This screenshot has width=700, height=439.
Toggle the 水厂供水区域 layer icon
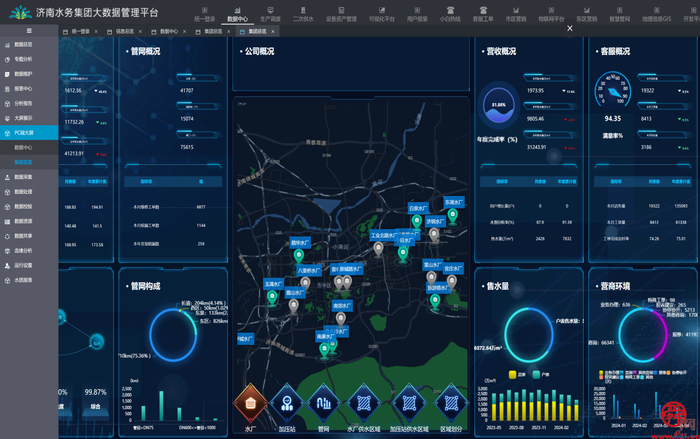[364, 403]
